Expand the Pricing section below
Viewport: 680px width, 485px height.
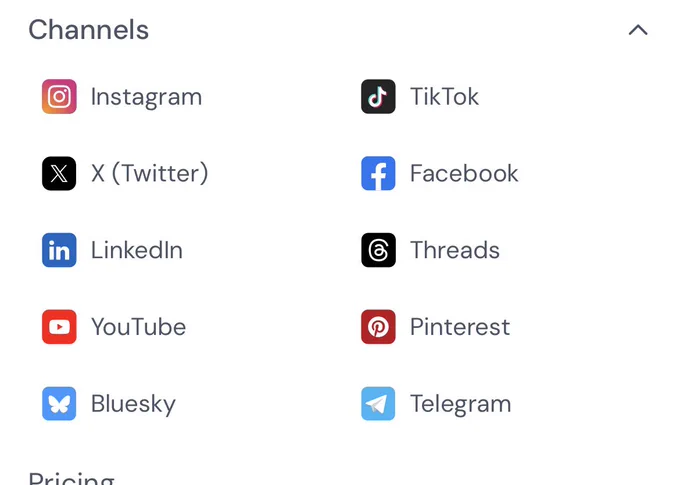72,478
